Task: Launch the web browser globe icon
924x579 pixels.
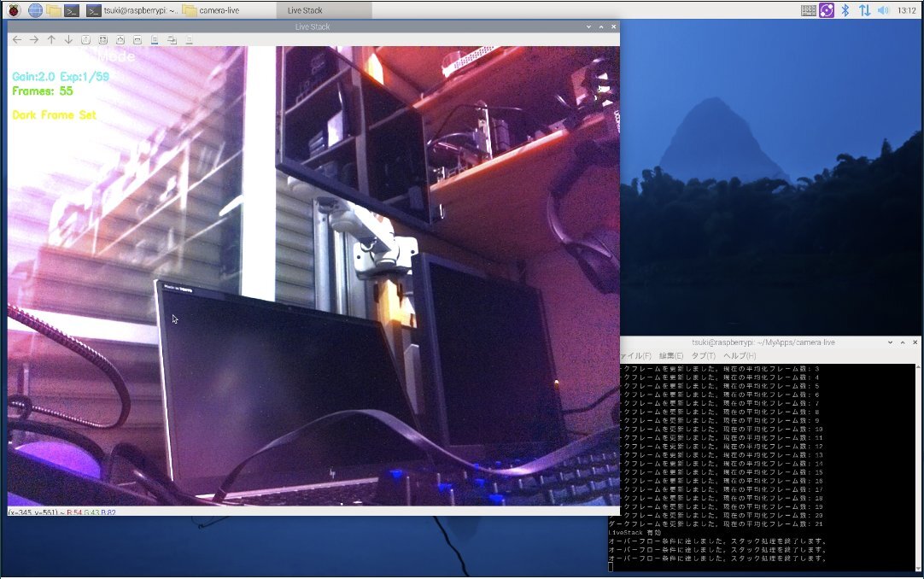Action: click(x=35, y=10)
